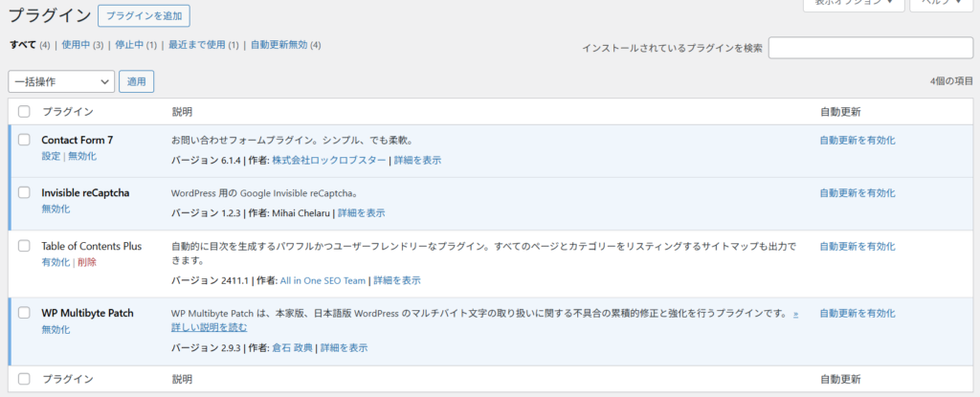Check the Contact Form 7 checkbox
The height and width of the screenshot is (397, 980).
coord(24,140)
